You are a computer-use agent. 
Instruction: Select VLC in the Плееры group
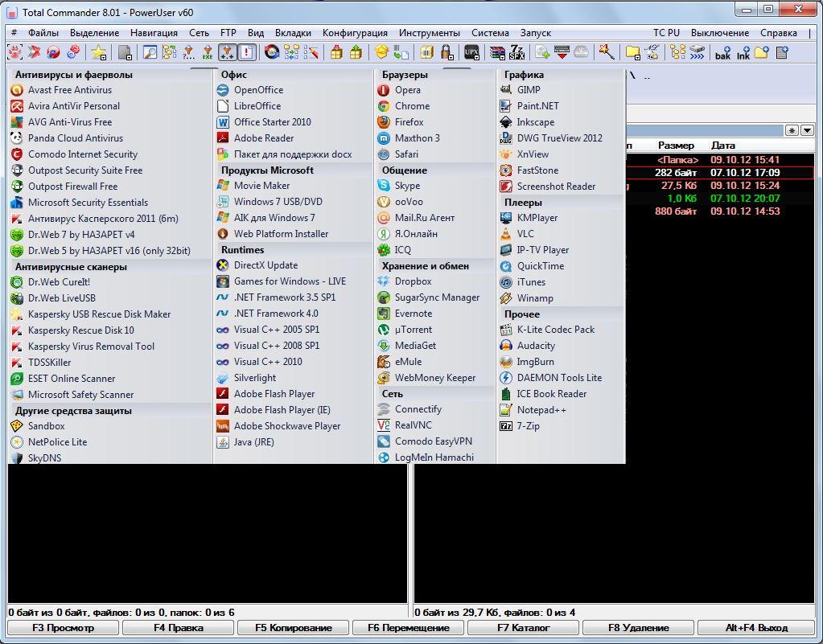(525, 234)
